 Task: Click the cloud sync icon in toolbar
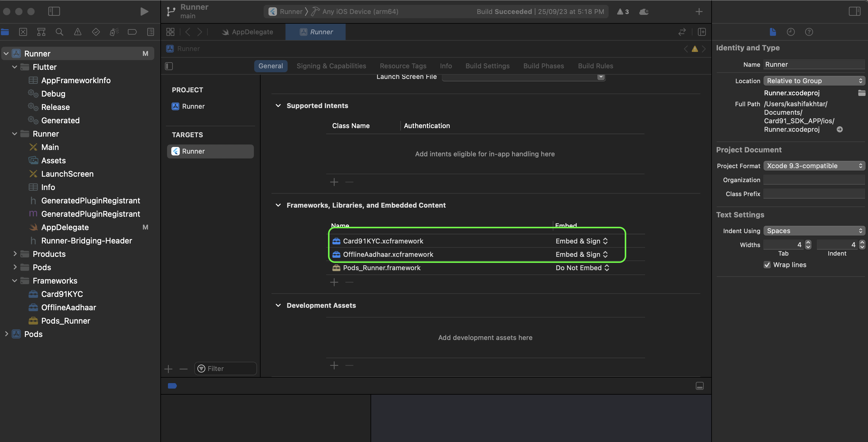[643, 11]
